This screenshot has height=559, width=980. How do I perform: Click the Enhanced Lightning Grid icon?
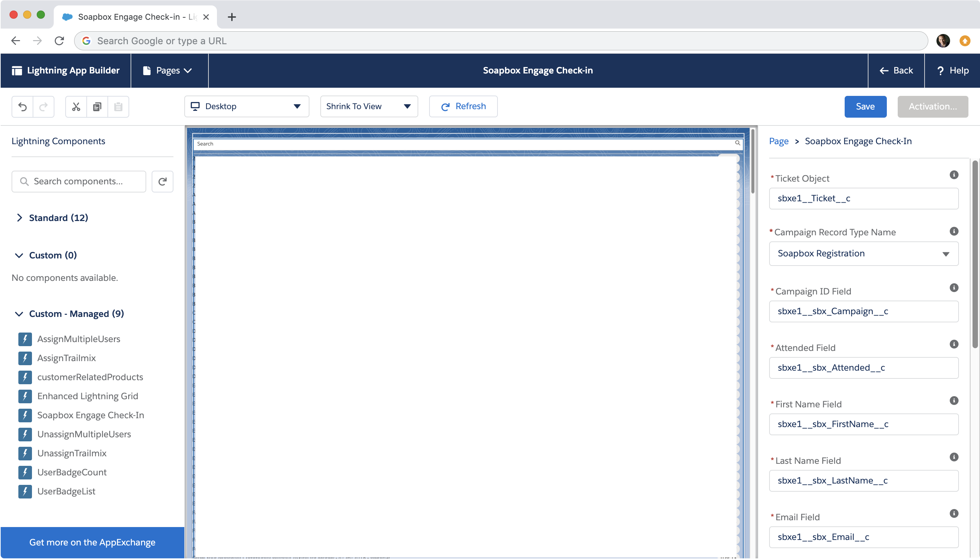[x=25, y=396]
